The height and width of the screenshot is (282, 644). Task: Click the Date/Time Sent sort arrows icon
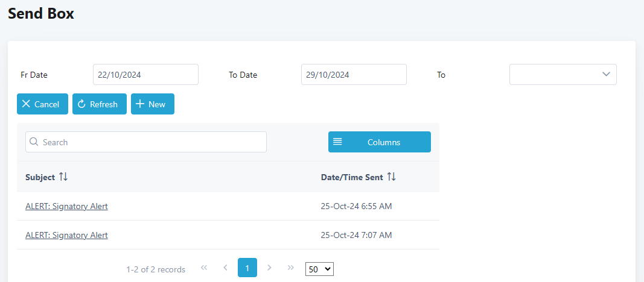[x=391, y=177]
